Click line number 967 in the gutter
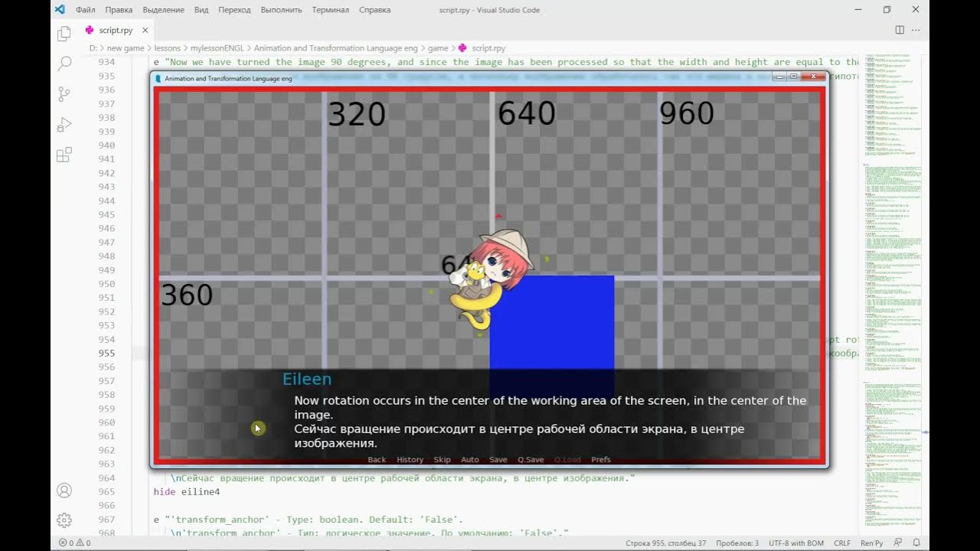This screenshot has height=551, width=980. tap(106, 520)
